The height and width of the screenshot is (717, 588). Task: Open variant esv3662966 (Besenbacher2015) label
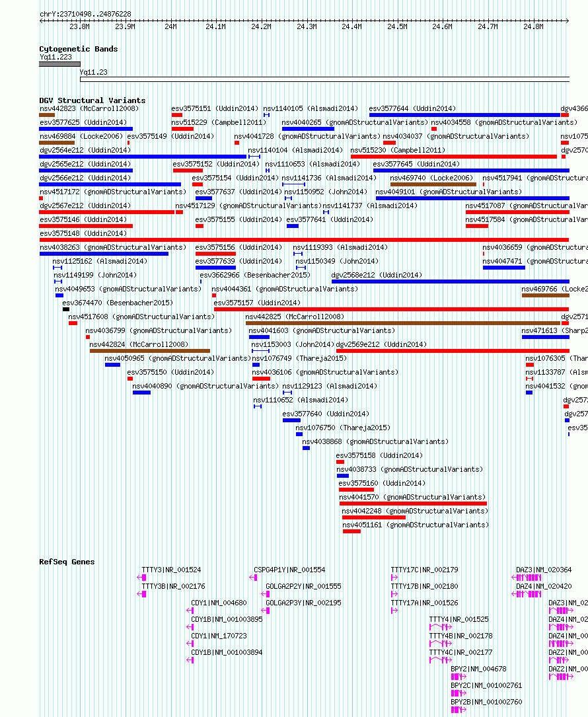pyautogui.click(x=255, y=275)
